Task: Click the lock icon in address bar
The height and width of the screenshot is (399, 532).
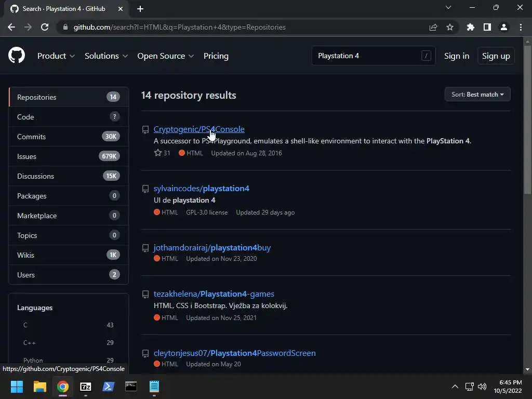Action: (x=65, y=27)
